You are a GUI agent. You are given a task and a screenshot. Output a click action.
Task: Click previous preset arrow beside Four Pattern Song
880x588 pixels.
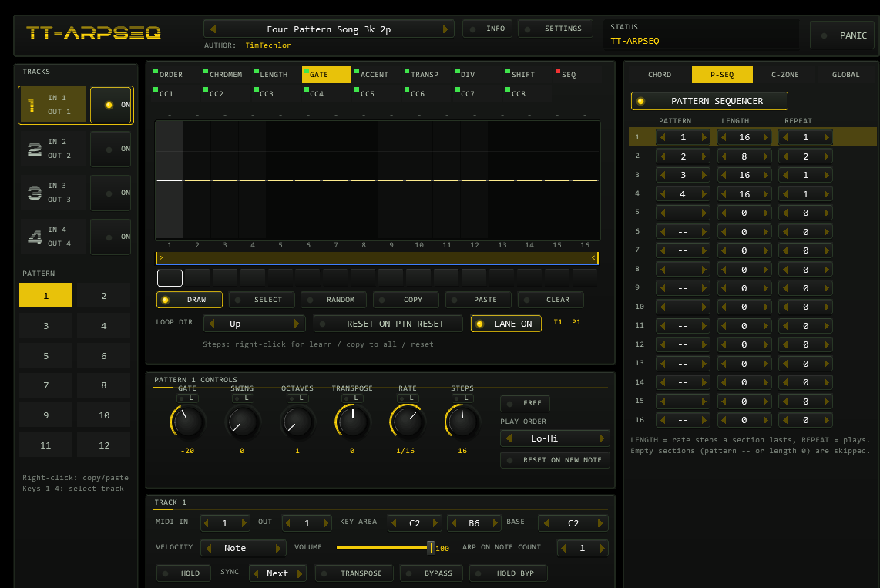pyautogui.click(x=213, y=29)
